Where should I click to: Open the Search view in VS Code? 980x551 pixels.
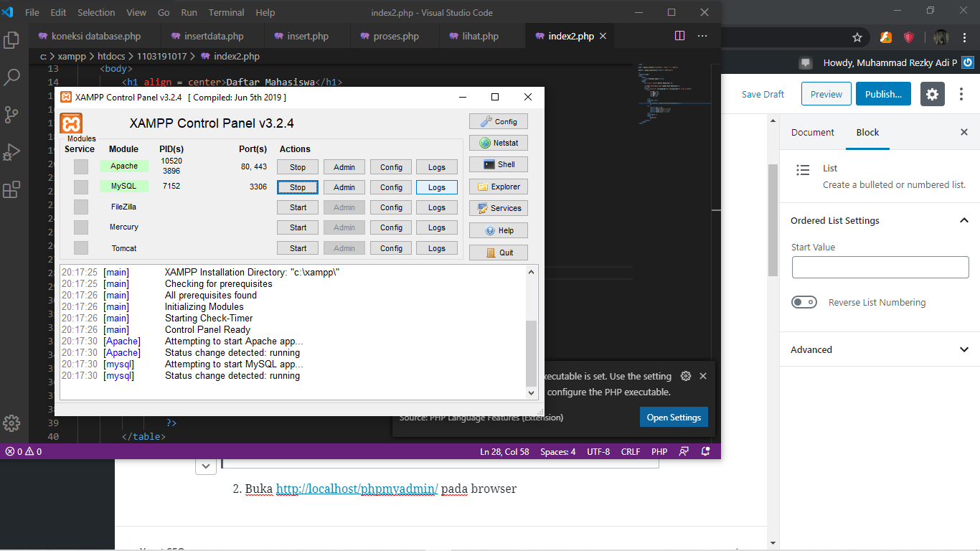[x=11, y=77]
